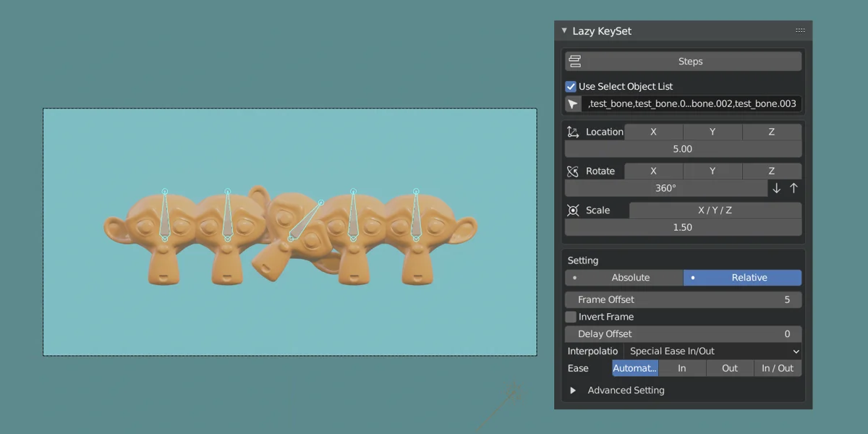Select the Absolute mode option
The width and height of the screenshot is (868, 434).
624,278
